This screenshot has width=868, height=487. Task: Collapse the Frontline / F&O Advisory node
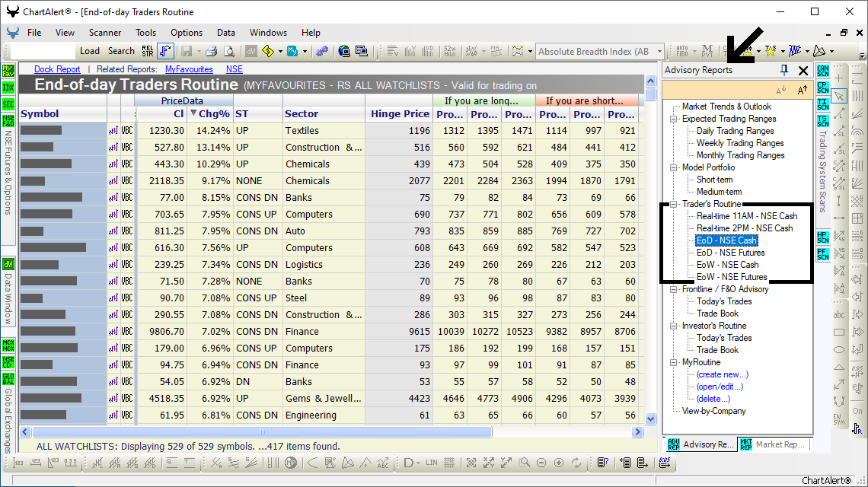tap(674, 289)
